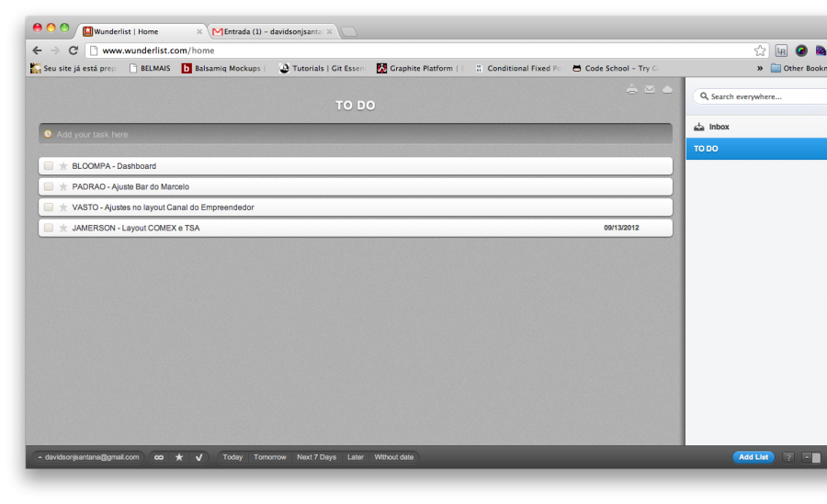Switch to the Wunderlist | Home tab
827x504 pixels.
click(x=142, y=31)
